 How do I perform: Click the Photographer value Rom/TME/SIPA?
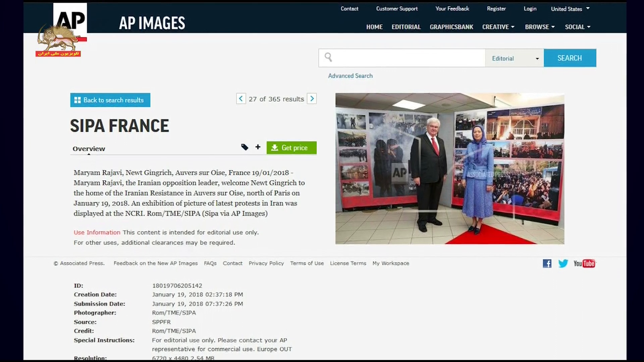174,313
